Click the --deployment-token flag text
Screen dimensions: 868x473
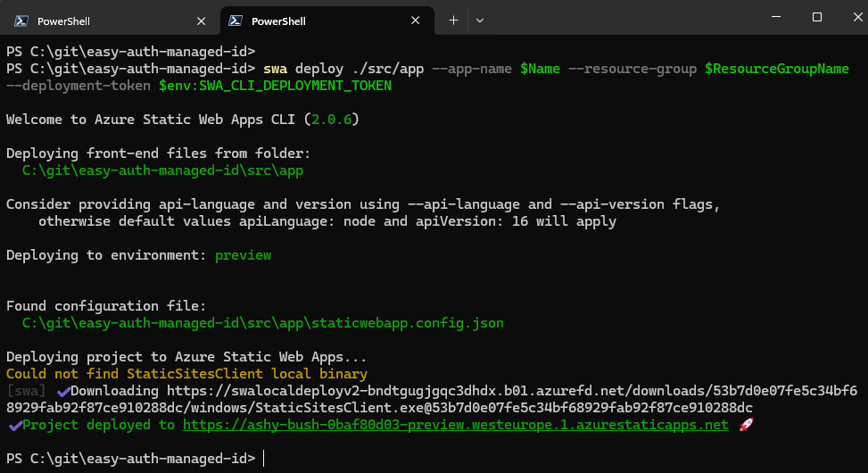point(78,86)
